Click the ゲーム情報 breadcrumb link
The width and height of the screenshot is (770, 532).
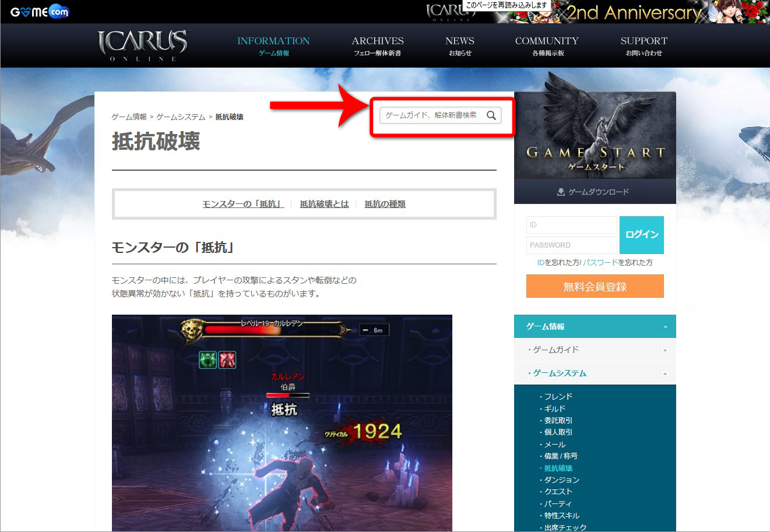point(129,117)
